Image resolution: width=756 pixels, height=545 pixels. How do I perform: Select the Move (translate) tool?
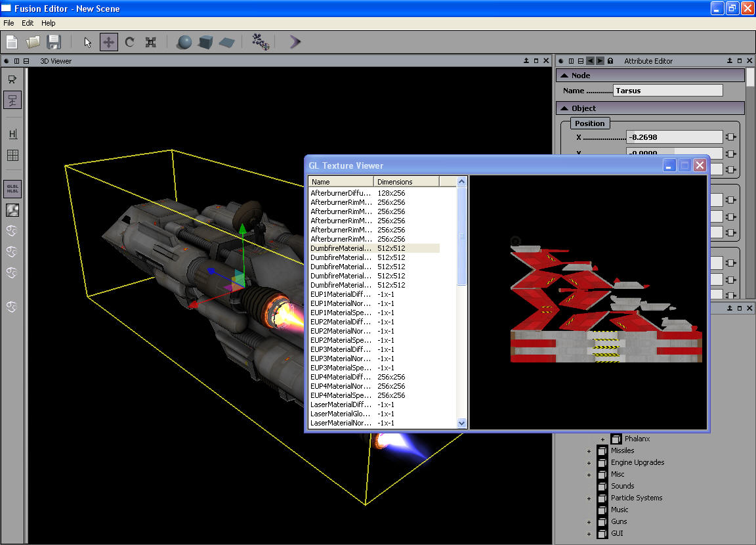point(108,42)
